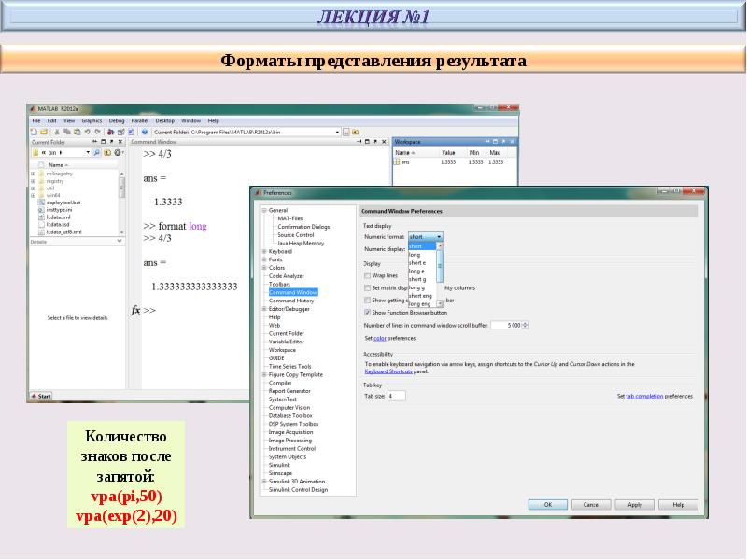Click the Tab size input field
Viewport: 747px width, 560px height.
(396, 396)
